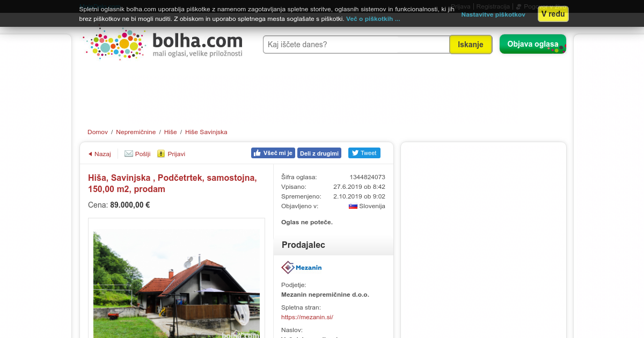
Task: Open Nastavitve piškotkov cookie settings
Action: pos(493,14)
